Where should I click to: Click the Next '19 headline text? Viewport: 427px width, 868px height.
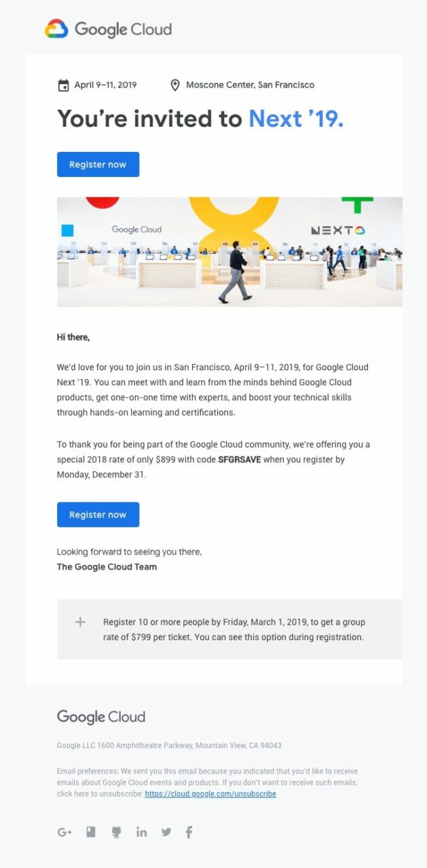(297, 119)
